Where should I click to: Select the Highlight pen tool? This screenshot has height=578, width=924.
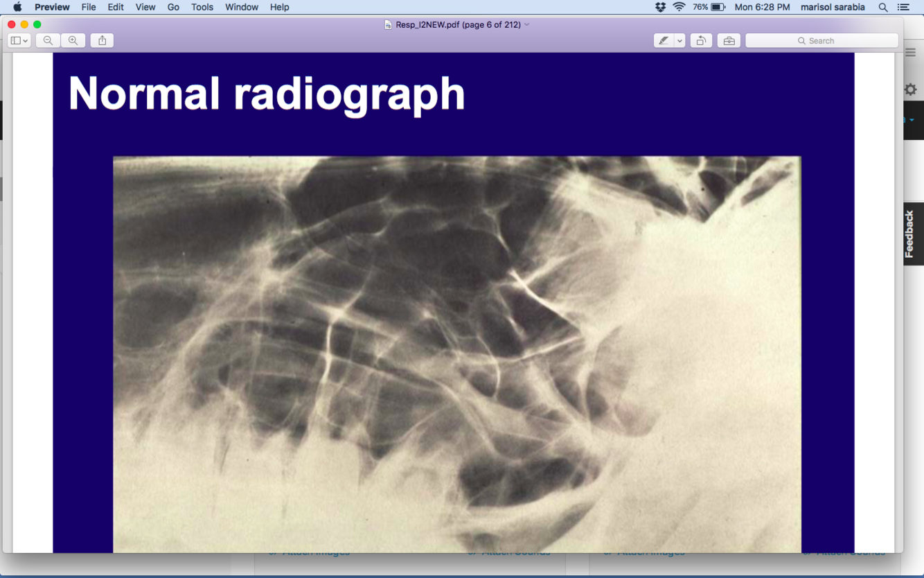click(664, 41)
